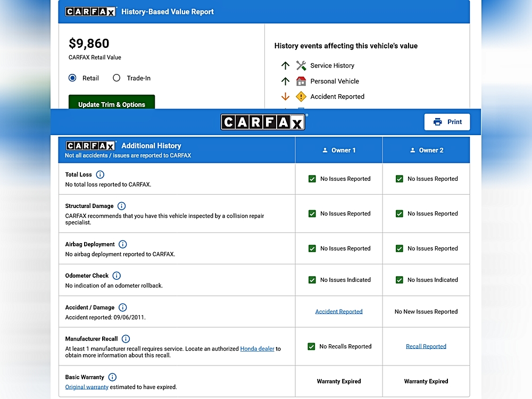This screenshot has width=532, height=399.
Task: Open the Accident / Damage info icon
Action: (122, 307)
